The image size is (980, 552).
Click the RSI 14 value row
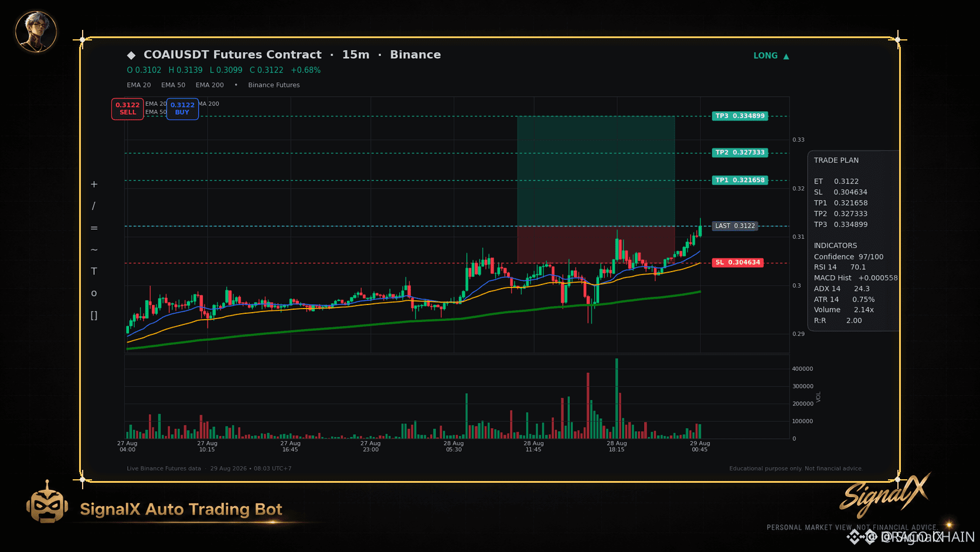tap(840, 267)
